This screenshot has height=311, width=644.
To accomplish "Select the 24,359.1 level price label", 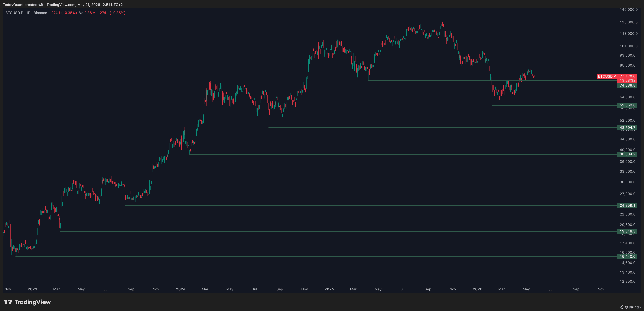I will coord(627,206).
